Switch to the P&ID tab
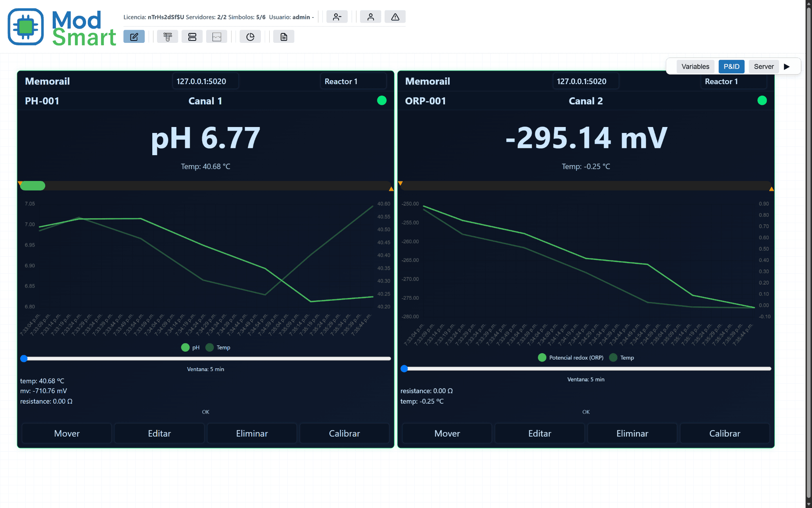The height and width of the screenshot is (508, 812). (732, 66)
